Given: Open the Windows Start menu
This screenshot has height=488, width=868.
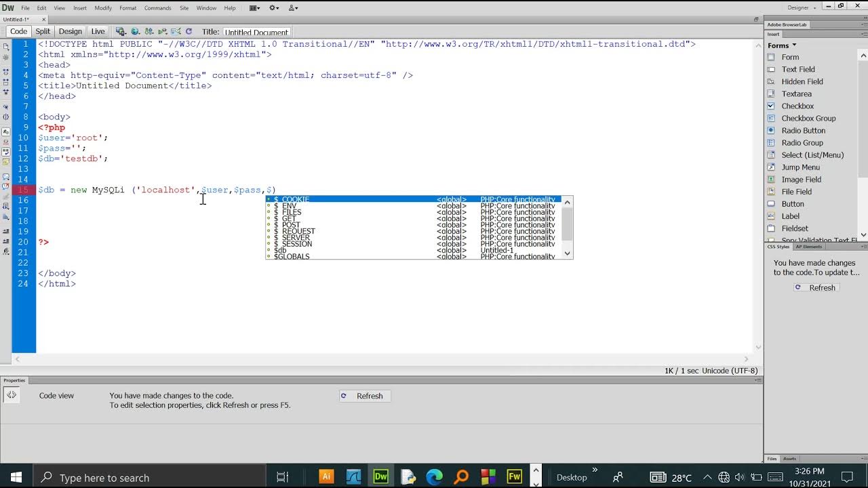Looking at the screenshot, I should click(16, 477).
